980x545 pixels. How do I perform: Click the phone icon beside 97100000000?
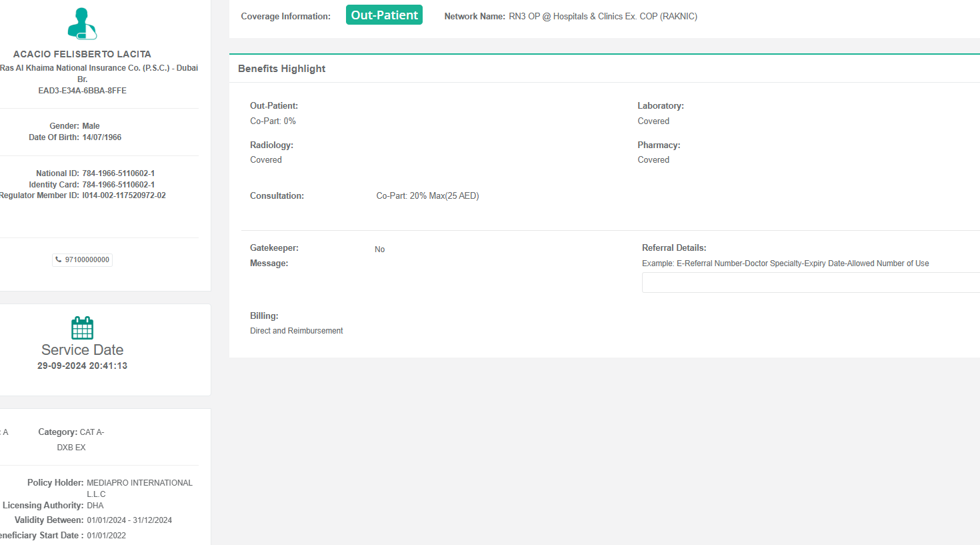[59, 260]
